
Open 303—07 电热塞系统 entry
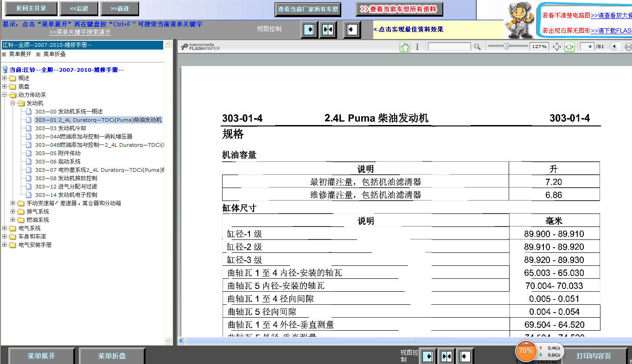(x=100, y=170)
